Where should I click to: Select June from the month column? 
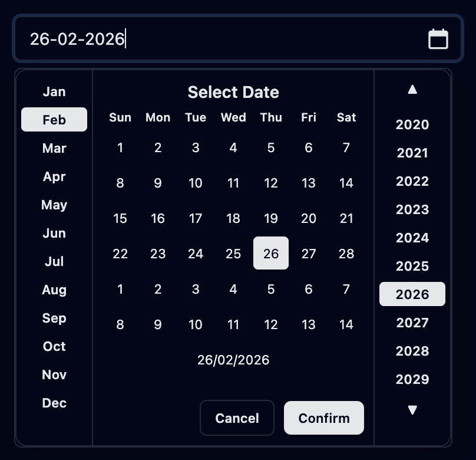click(54, 233)
